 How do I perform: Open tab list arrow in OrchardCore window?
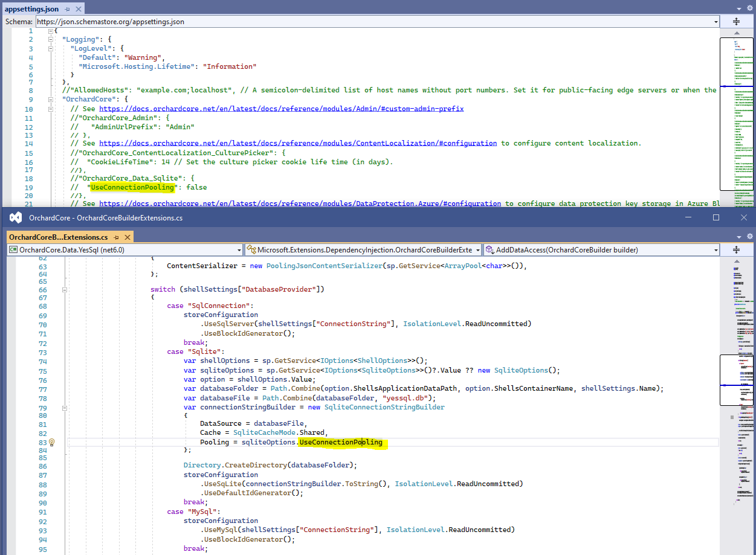[x=740, y=236]
